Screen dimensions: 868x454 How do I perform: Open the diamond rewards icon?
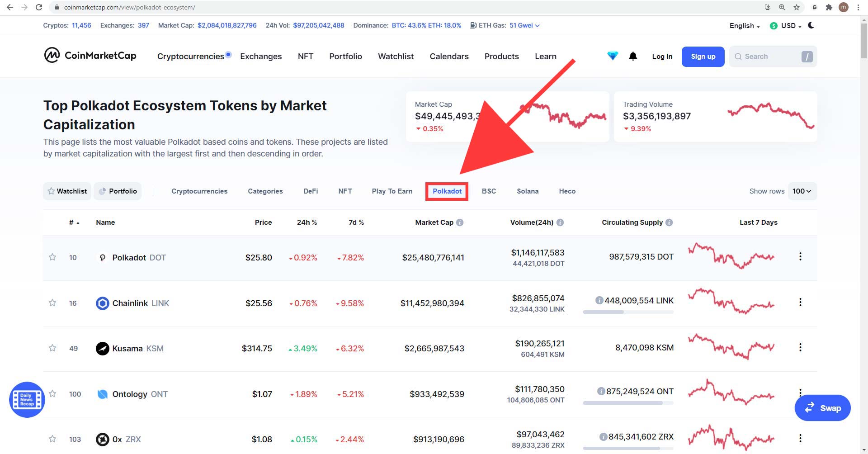click(x=613, y=56)
